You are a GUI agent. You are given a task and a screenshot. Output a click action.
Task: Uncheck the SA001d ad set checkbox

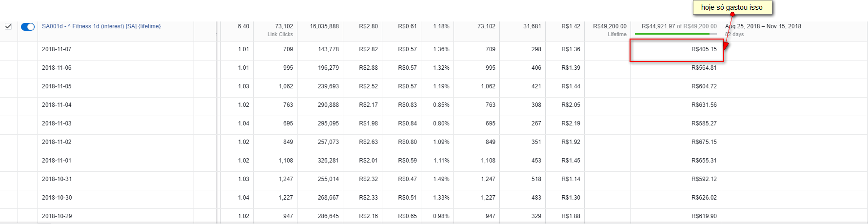point(8,26)
